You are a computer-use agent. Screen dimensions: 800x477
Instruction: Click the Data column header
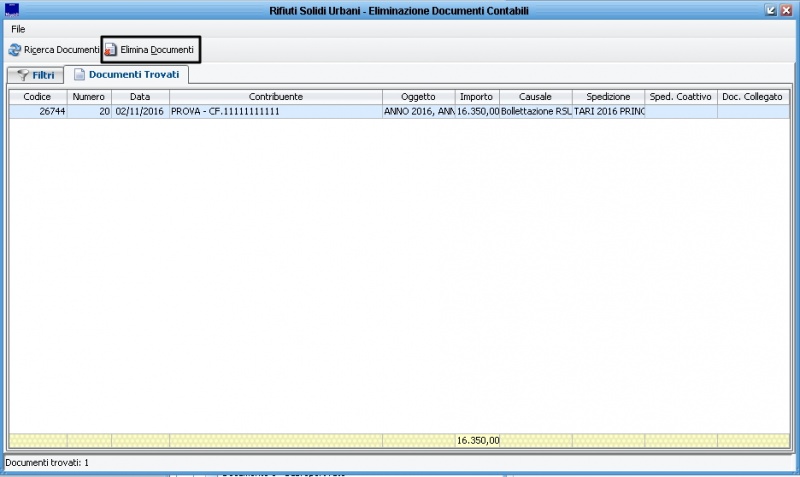pos(140,97)
